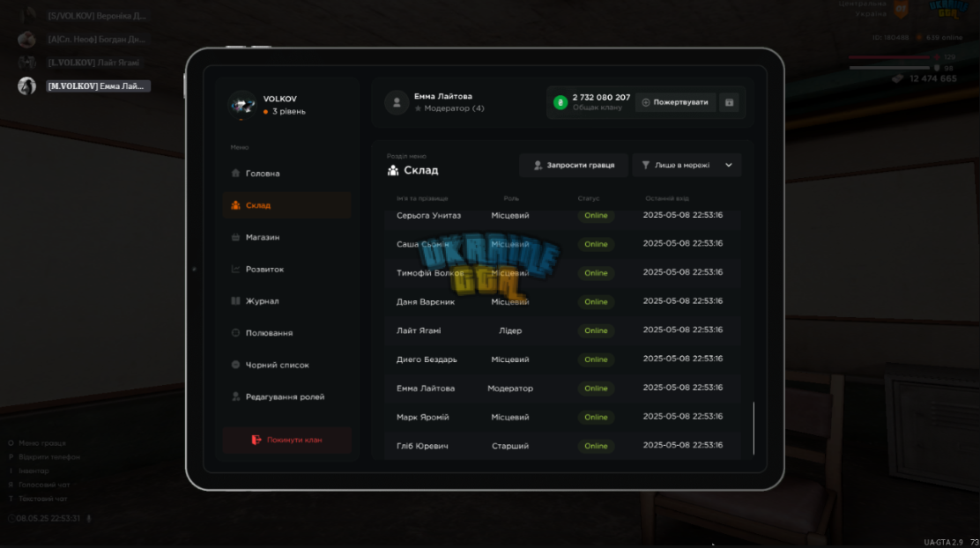
Task: Click the book icon beside Журнал
Action: 235,301
